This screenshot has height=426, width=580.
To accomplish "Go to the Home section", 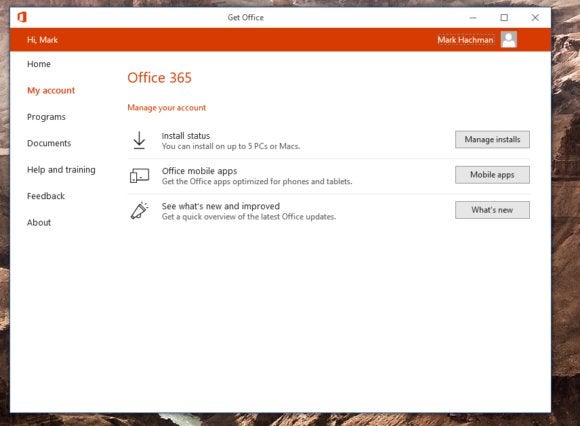I will (x=39, y=64).
